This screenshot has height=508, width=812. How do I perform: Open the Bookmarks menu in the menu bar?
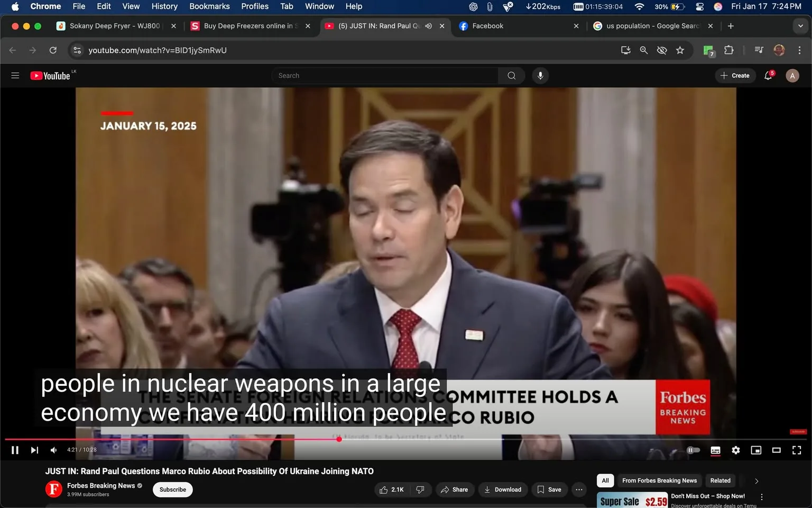pos(209,6)
